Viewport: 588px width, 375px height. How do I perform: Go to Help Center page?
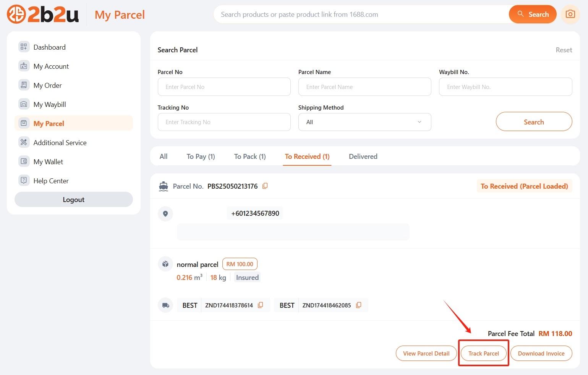[51, 181]
